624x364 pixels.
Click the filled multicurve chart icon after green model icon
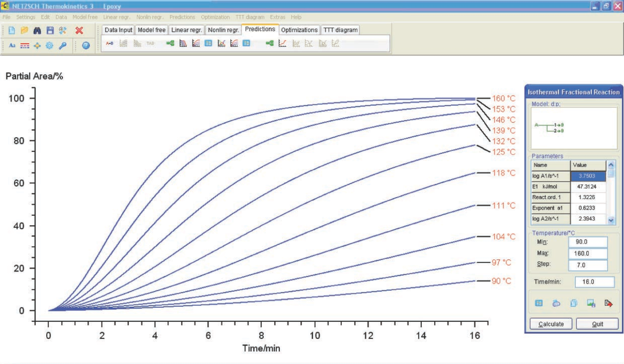click(x=183, y=43)
